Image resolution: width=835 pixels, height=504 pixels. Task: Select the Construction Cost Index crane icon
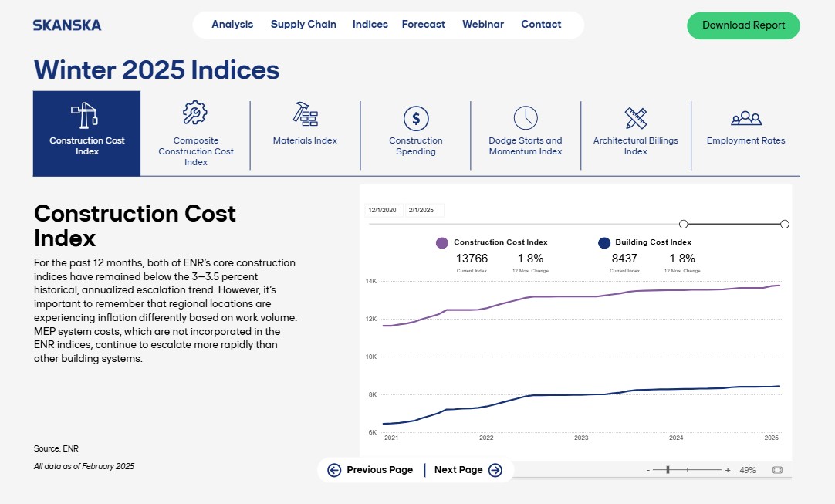coord(86,116)
